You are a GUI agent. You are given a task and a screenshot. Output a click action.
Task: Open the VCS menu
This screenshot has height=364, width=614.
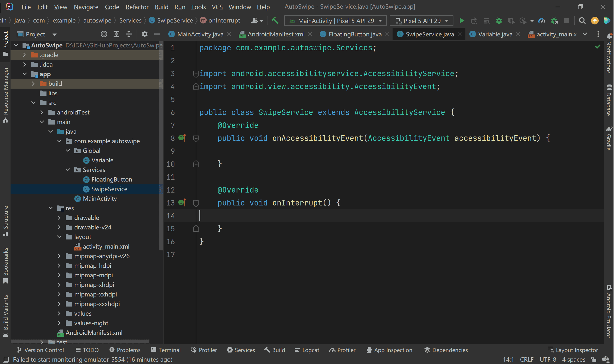[217, 7]
